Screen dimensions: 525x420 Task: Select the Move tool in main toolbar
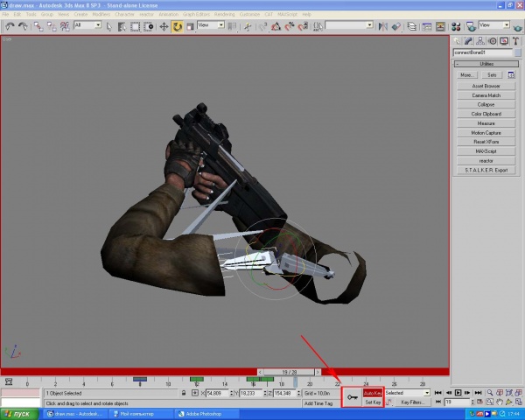pyautogui.click(x=164, y=26)
